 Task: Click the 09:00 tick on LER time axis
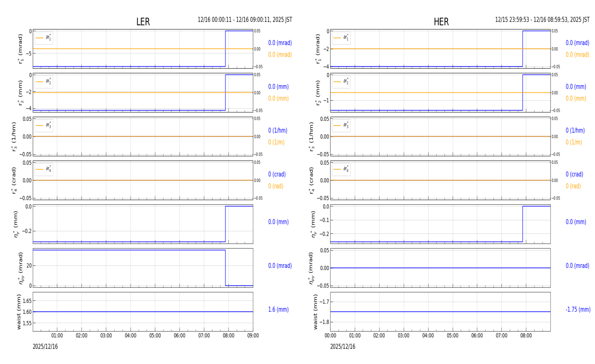pyautogui.click(x=253, y=336)
